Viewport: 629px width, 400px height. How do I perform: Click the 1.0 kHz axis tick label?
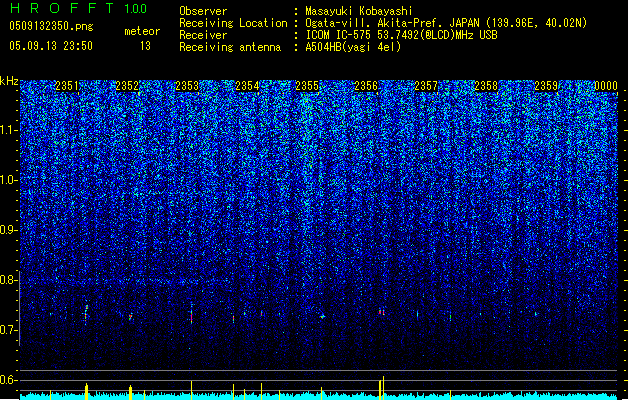(9, 180)
